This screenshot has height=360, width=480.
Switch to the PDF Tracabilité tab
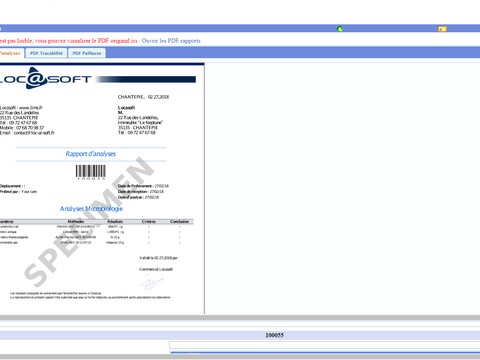(46, 53)
